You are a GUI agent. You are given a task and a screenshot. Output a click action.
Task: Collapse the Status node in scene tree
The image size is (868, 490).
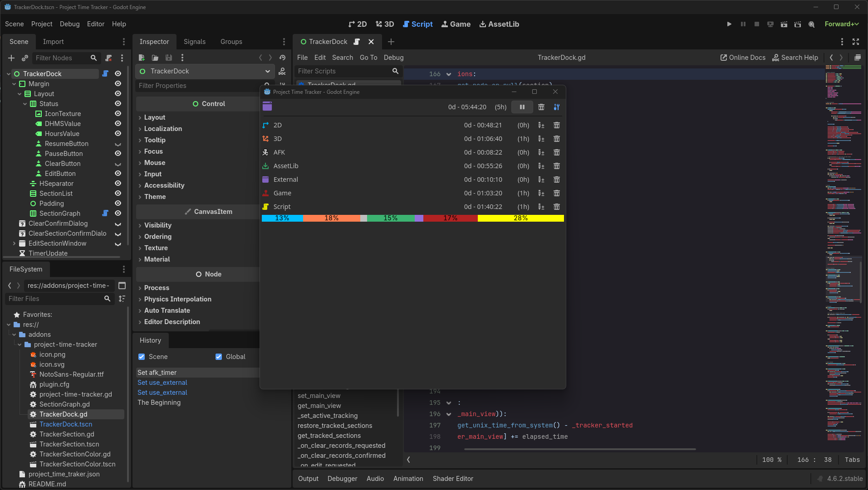(x=25, y=104)
